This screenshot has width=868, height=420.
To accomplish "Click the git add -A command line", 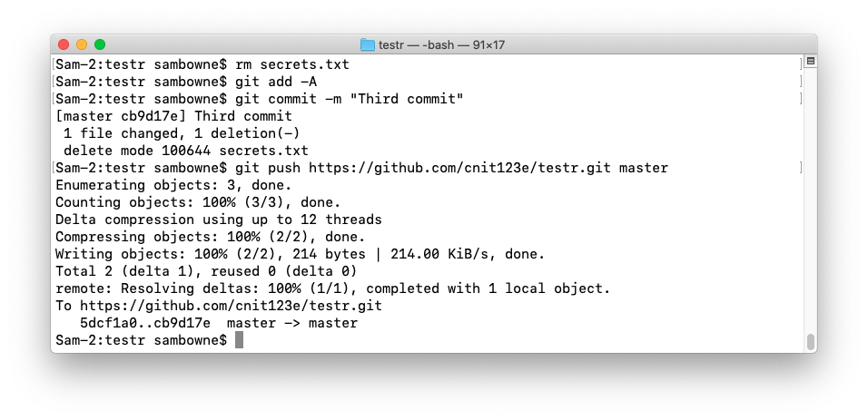I will pyautogui.click(x=186, y=82).
